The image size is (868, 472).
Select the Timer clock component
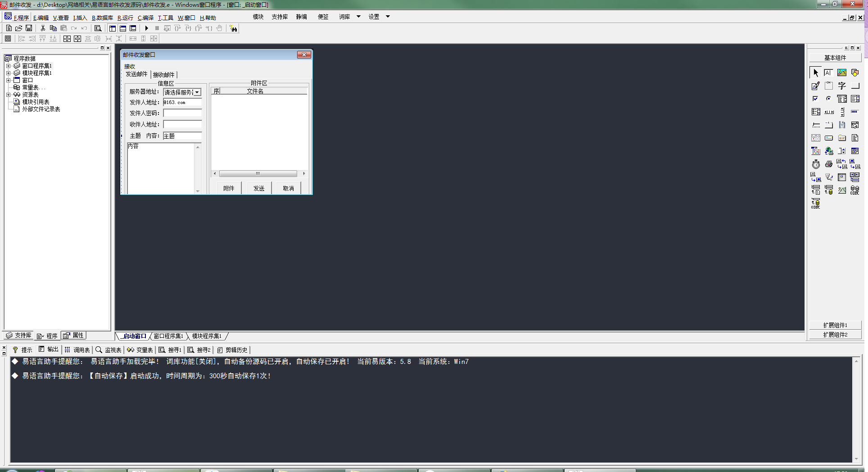(816, 164)
